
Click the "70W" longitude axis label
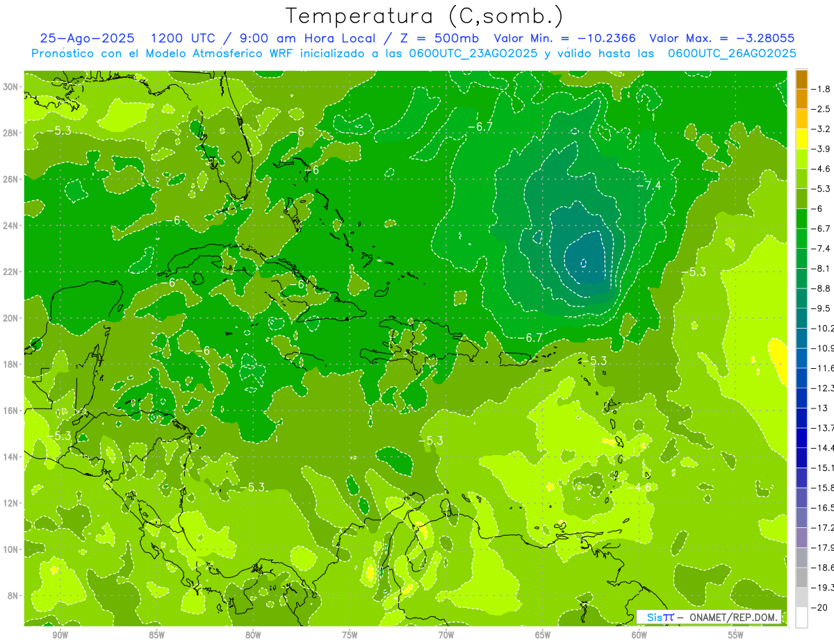click(446, 634)
